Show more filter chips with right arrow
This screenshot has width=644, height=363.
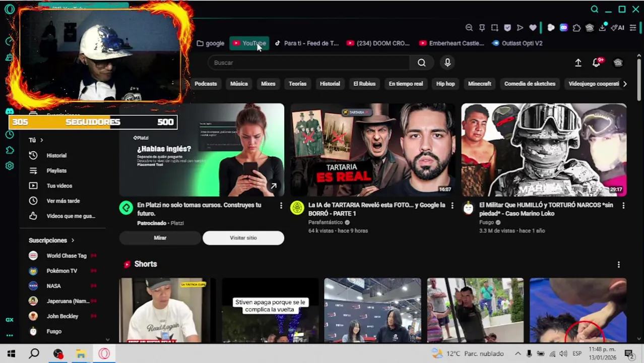pos(625,84)
